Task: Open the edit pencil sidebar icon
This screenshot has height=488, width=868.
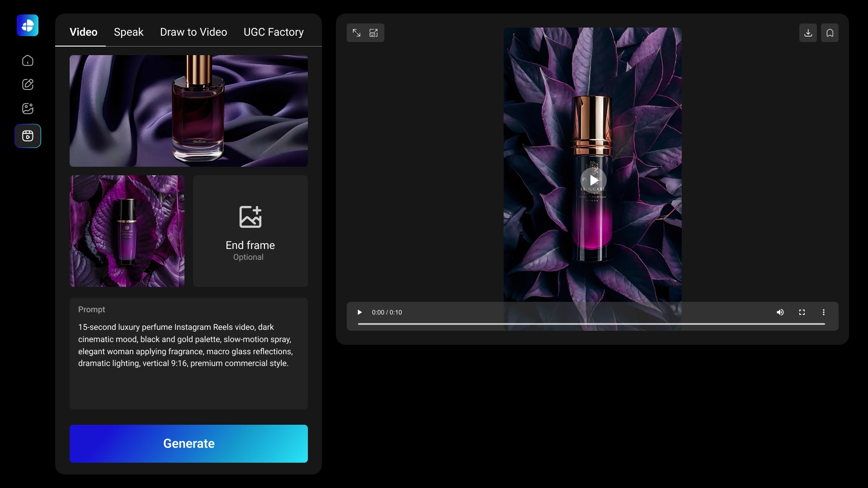Action: click(28, 84)
